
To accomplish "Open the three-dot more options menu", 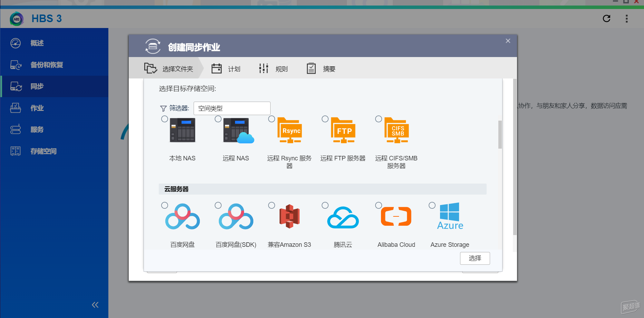I will [x=627, y=18].
